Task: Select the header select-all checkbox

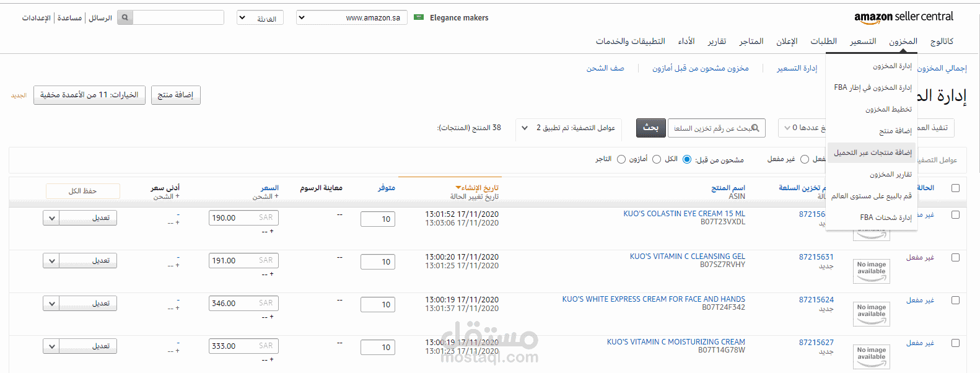Action: coord(955,188)
